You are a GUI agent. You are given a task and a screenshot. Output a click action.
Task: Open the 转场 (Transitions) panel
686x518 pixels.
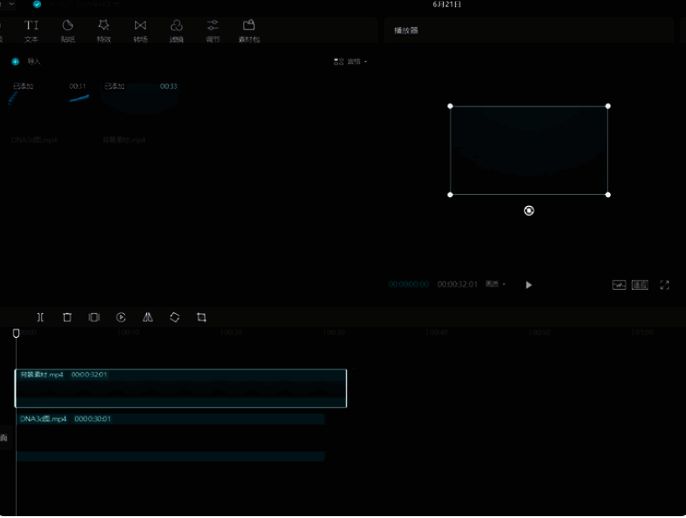pyautogui.click(x=140, y=29)
